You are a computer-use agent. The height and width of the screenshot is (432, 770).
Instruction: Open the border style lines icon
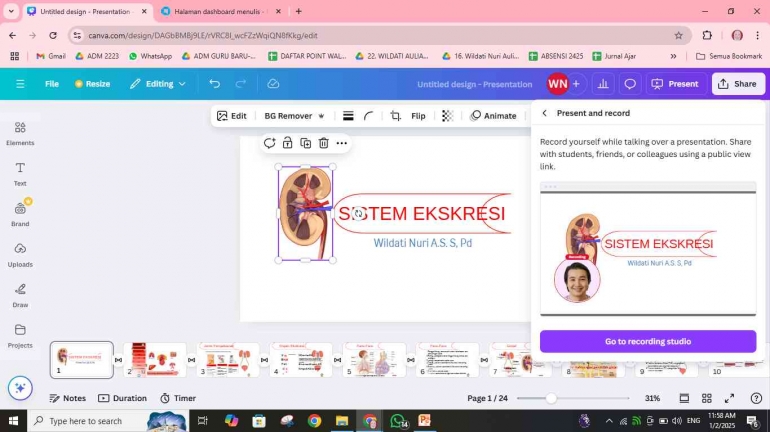click(348, 116)
